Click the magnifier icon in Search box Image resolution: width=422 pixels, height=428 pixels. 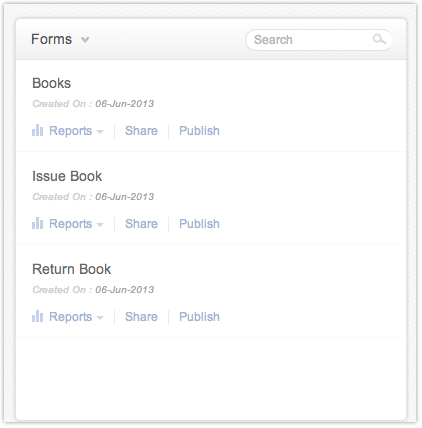pyautogui.click(x=379, y=39)
